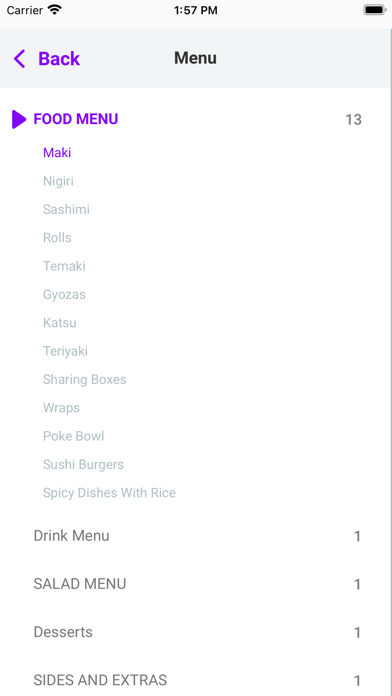Tap the purple back chevron icon
392x696 pixels.
(20, 59)
